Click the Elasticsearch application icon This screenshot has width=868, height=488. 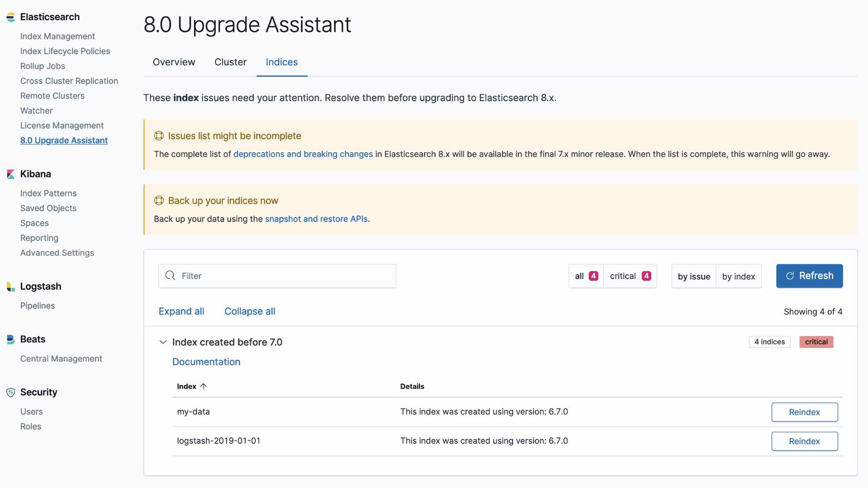click(x=10, y=16)
